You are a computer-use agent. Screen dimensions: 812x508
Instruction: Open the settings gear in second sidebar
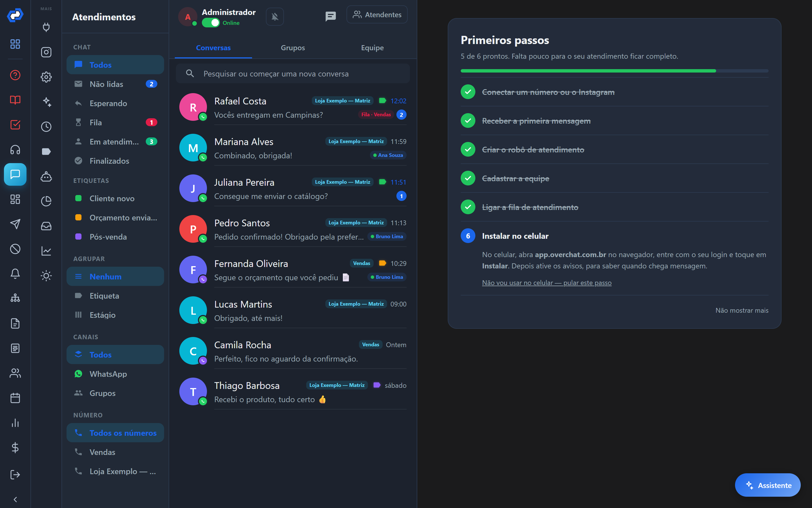(46, 77)
